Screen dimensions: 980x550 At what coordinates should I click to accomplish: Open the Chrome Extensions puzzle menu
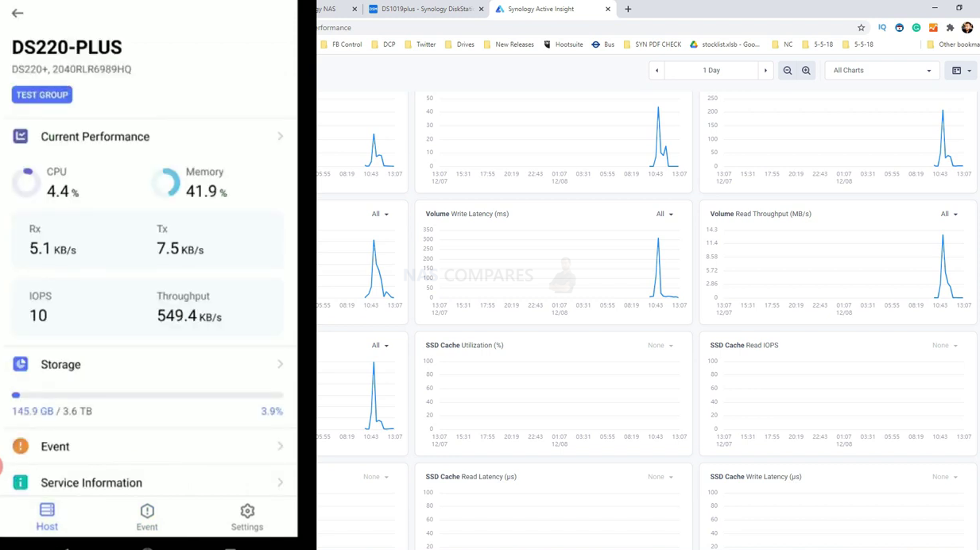[950, 28]
